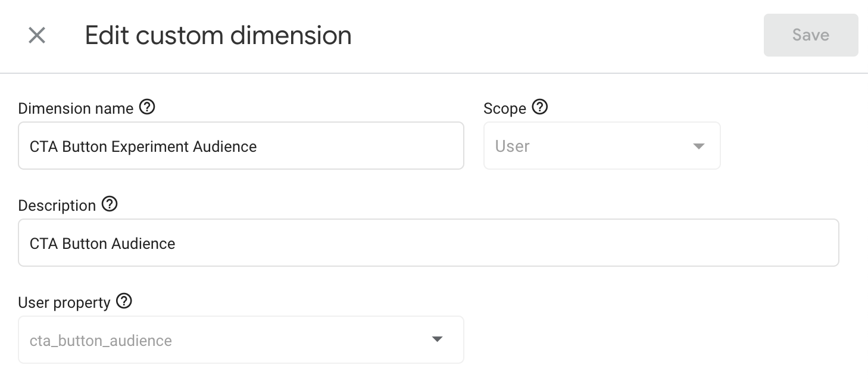Screen dimensions: 868x387
Task: Open the Scope dropdown box
Action: (x=601, y=146)
